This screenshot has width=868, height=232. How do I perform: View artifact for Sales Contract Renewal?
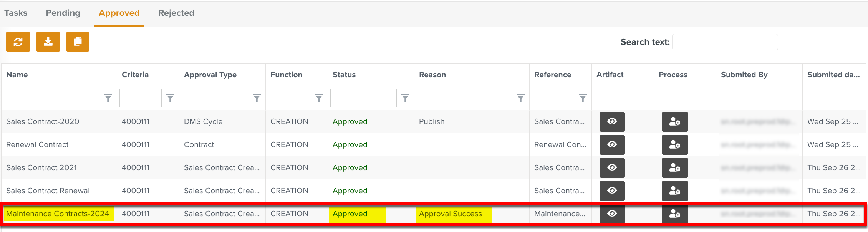coord(612,191)
